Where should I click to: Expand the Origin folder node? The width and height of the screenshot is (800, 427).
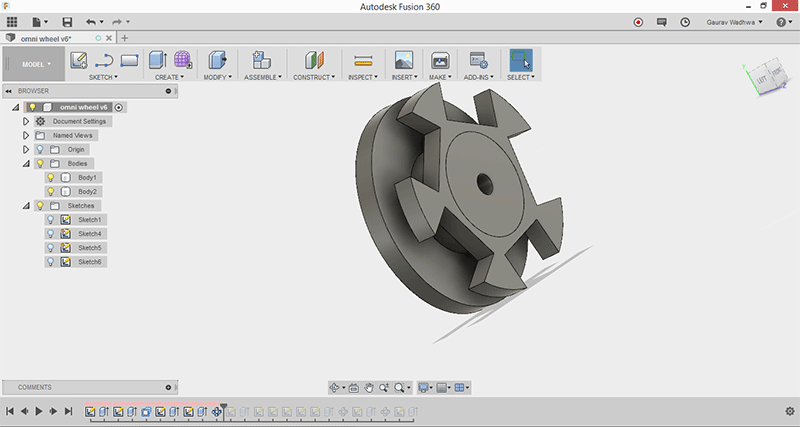coord(26,149)
